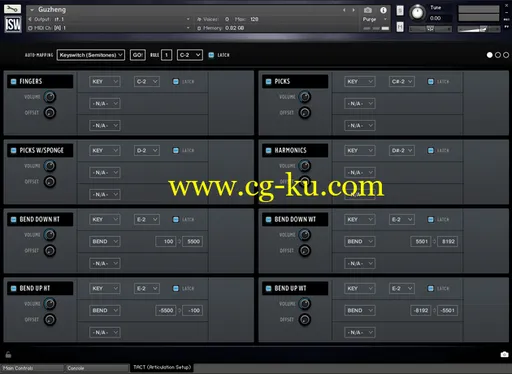This screenshot has width=512, height=374.
Task: Adjust the Picks offset knob
Action: 305,113
